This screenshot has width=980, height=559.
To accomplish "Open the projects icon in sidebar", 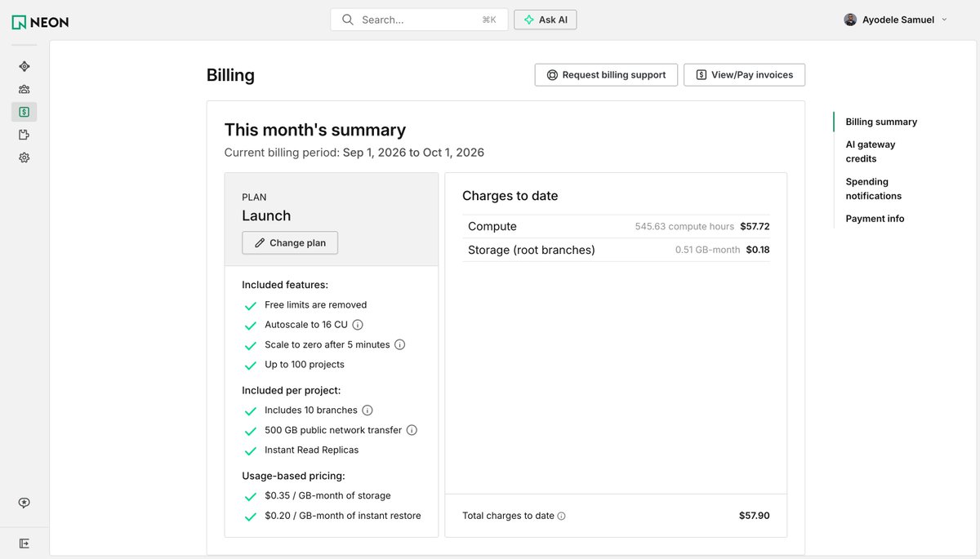I will click(x=24, y=67).
